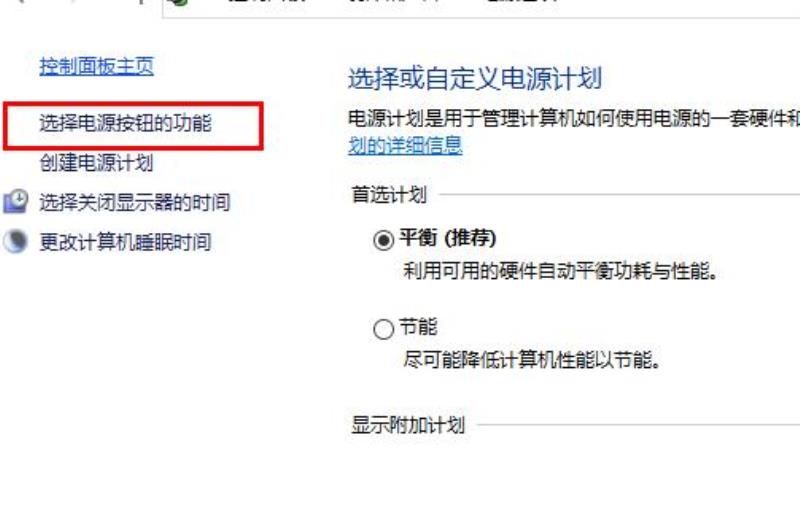
Task: Click the 尽可能降低计算机性能以节能 description
Action: [532, 360]
